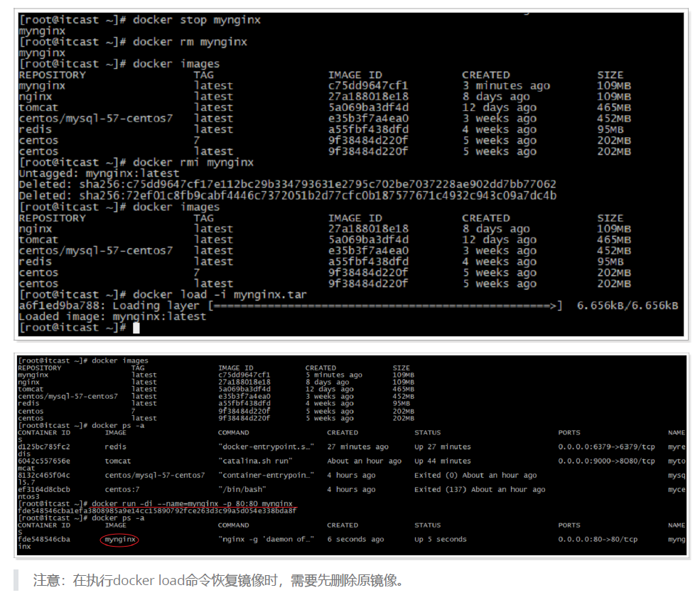
Task: Click the 'container-entrypoin…' command cell
Action: coord(266,476)
